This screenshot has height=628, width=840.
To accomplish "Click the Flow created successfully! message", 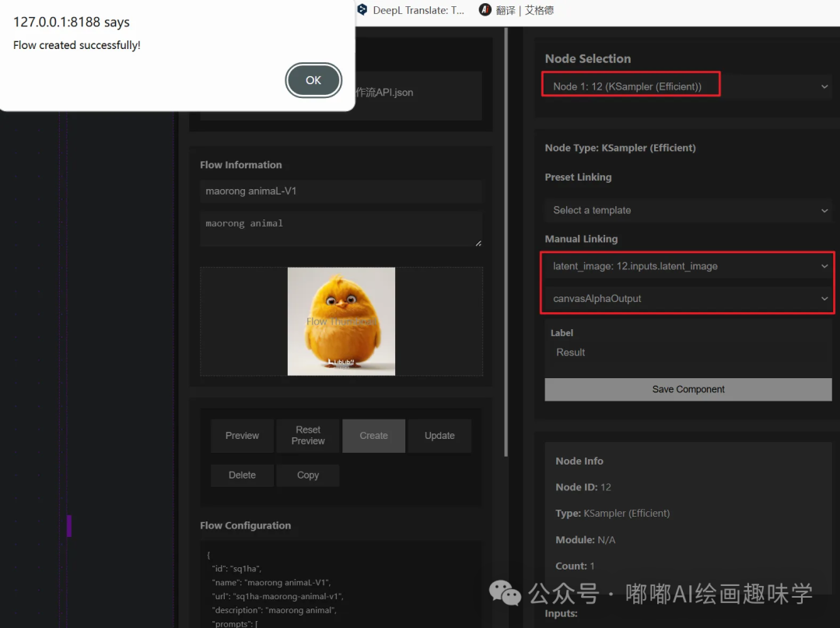I will [76, 46].
